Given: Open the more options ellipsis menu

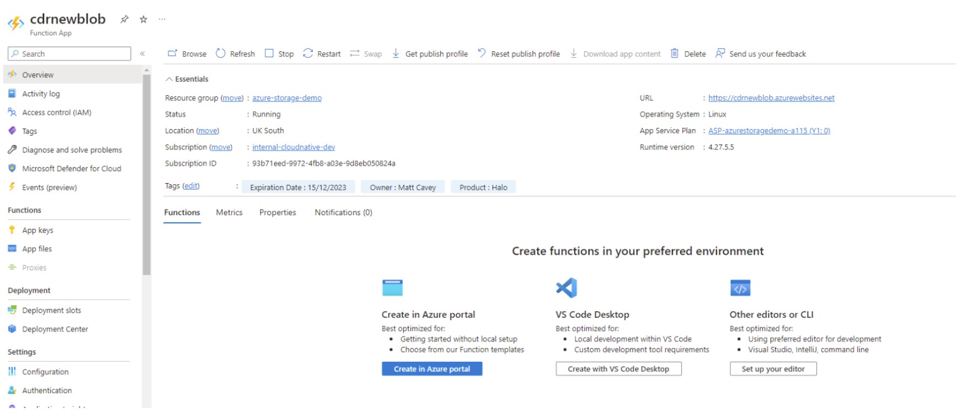Looking at the screenshot, I should (162, 19).
